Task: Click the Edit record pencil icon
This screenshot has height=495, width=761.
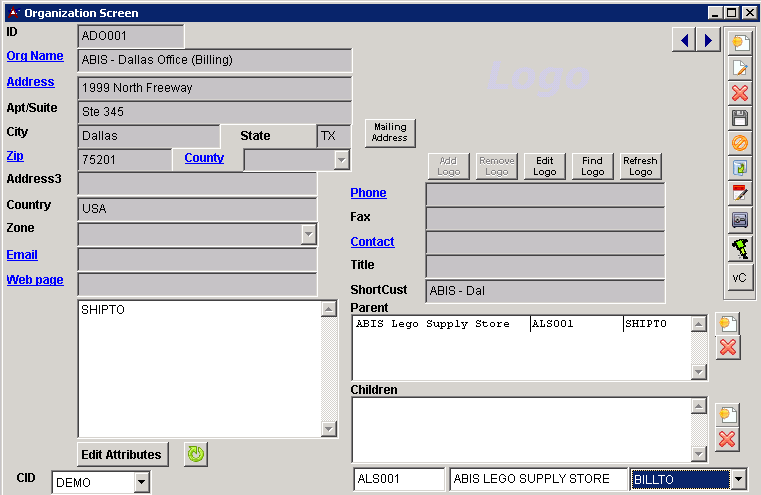Action: (x=740, y=68)
